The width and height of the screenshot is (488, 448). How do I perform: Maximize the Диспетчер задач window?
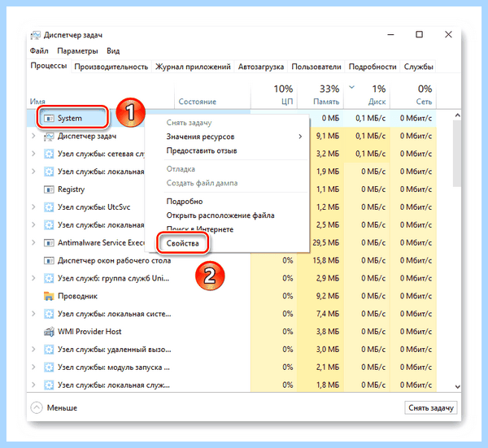tap(419, 34)
